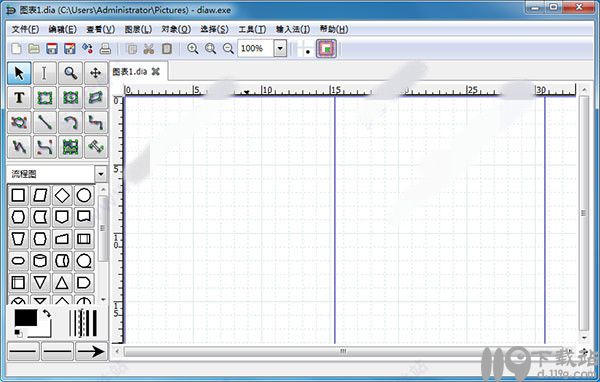This screenshot has width=600, height=382.
Task: Select the straight Line tool
Action: pyautogui.click(x=45, y=122)
